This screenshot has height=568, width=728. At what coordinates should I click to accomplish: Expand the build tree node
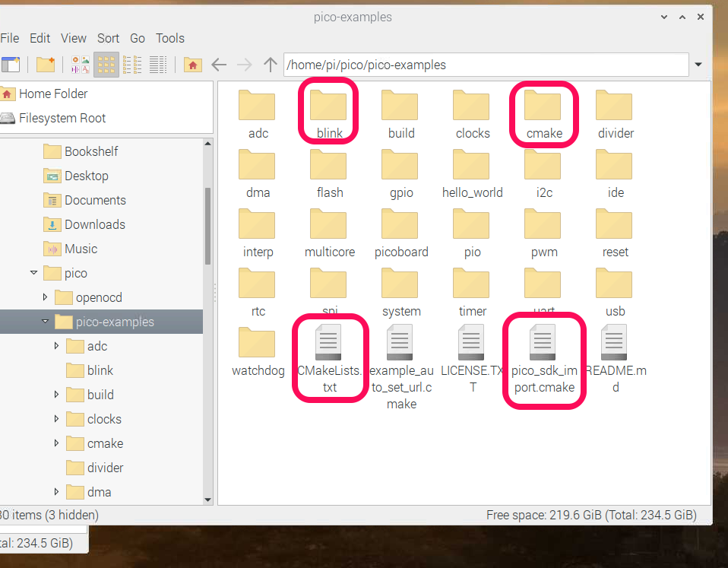56,395
